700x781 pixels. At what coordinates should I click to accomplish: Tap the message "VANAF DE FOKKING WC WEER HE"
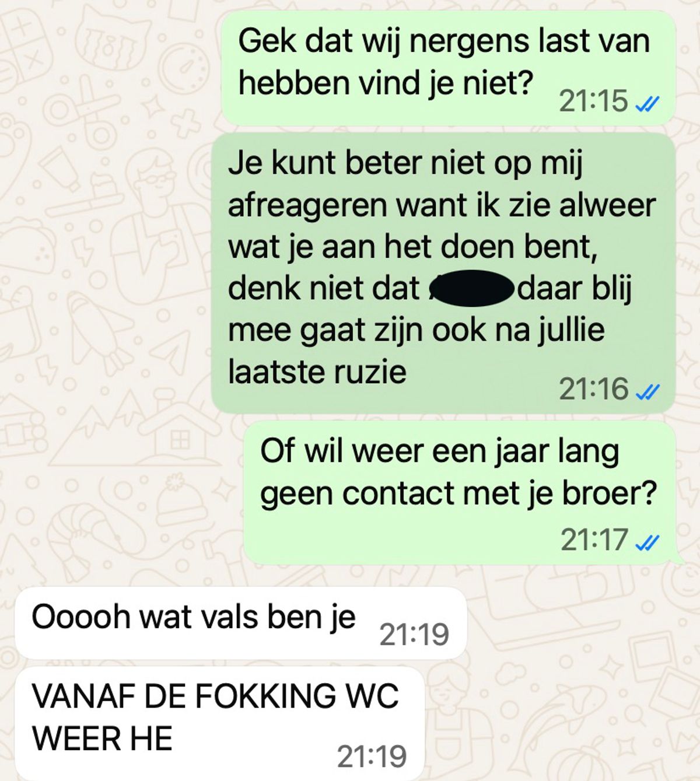click(219, 723)
